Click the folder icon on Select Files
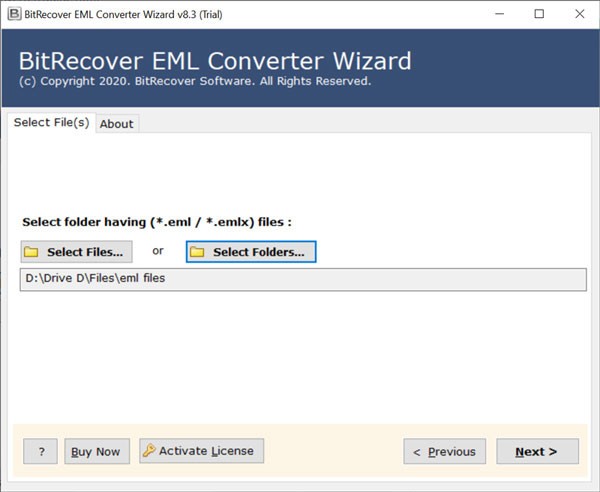The image size is (600, 492). 32,252
